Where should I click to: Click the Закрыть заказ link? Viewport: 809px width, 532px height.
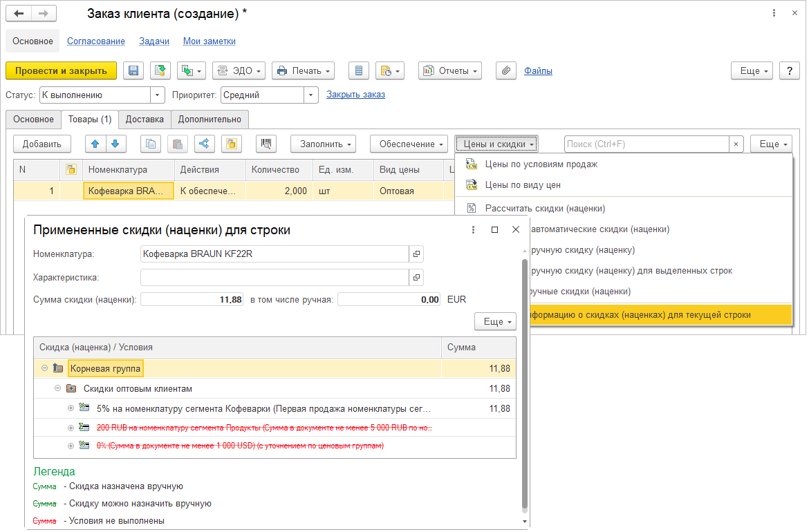click(355, 95)
